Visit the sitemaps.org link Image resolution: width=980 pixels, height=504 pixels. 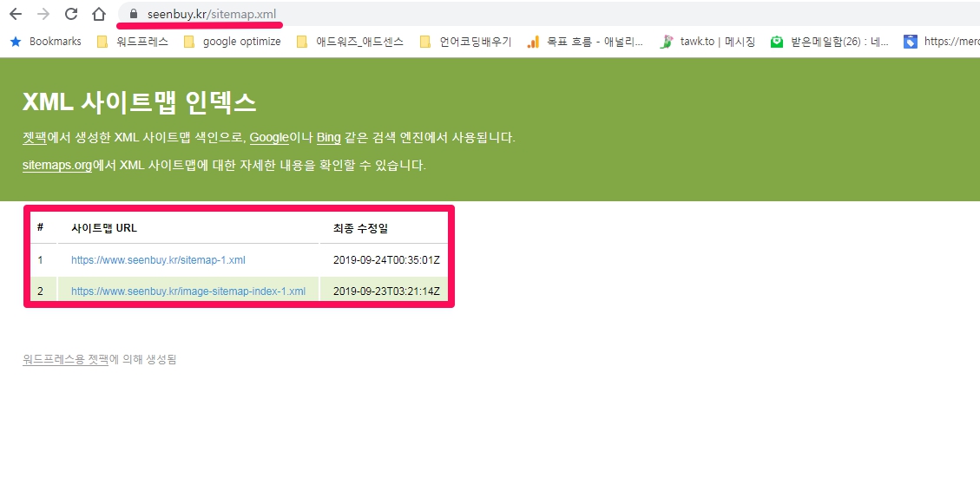pyautogui.click(x=57, y=166)
